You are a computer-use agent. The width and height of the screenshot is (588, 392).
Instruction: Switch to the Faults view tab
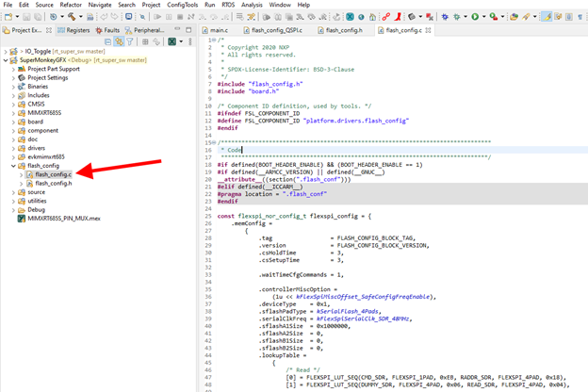pyautogui.click(x=107, y=30)
